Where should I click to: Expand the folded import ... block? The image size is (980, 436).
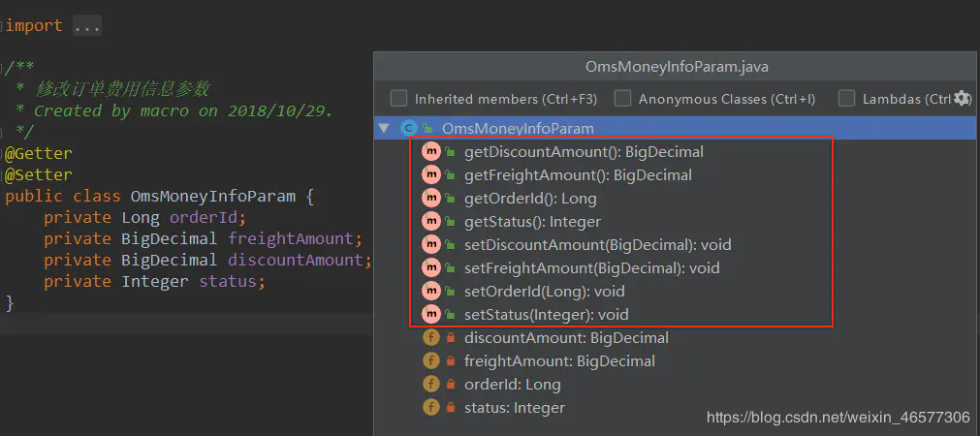(x=87, y=26)
